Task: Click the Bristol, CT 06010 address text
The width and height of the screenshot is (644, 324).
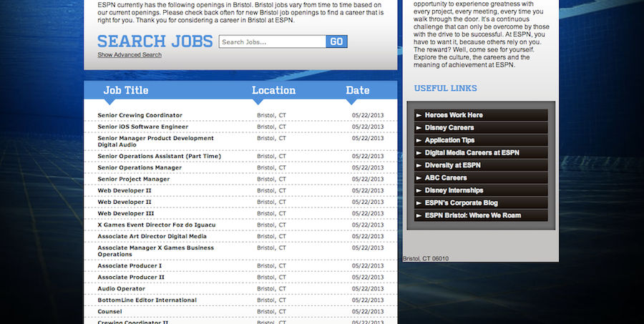Action: 426,259
